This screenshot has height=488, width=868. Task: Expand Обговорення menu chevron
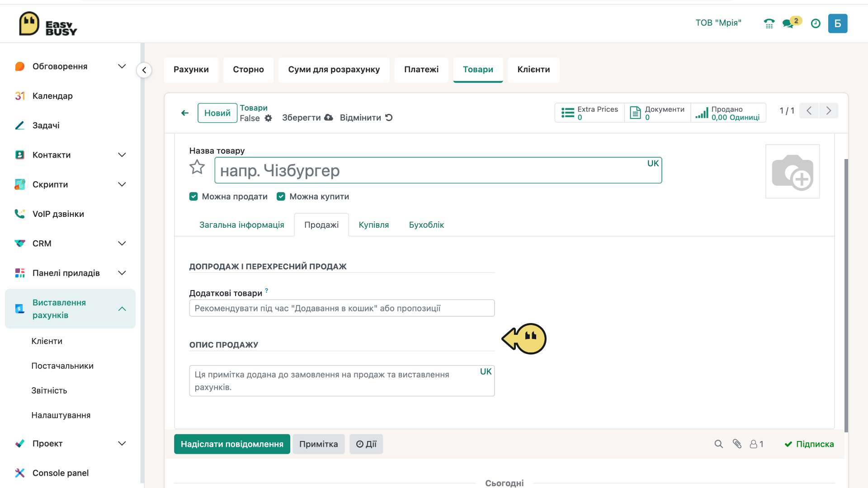122,66
